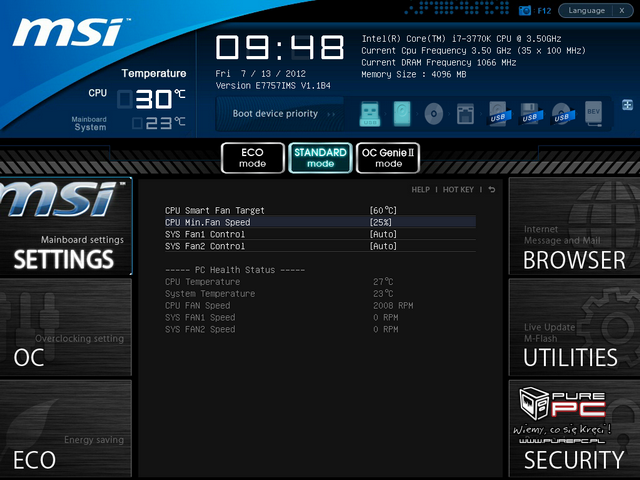
Task: Click the Memory Size : 4096 MB text
Action: pyautogui.click(x=413, y=75)
